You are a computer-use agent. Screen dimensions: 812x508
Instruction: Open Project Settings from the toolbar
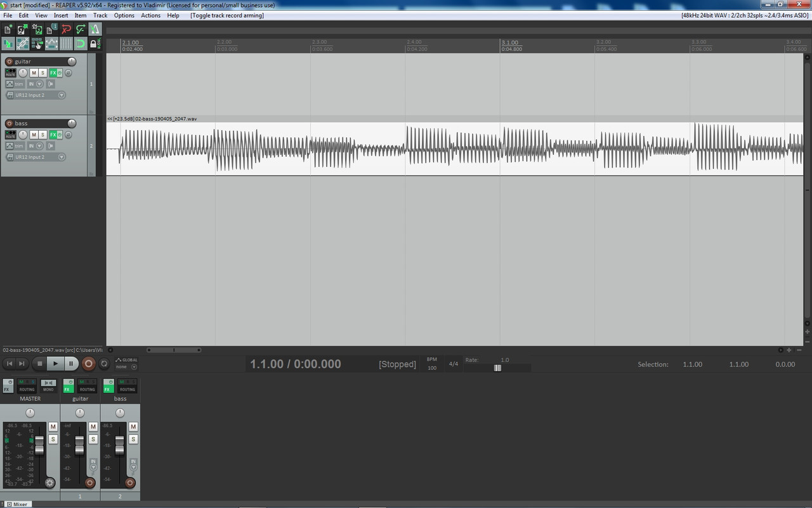click(x=52, y=29)
